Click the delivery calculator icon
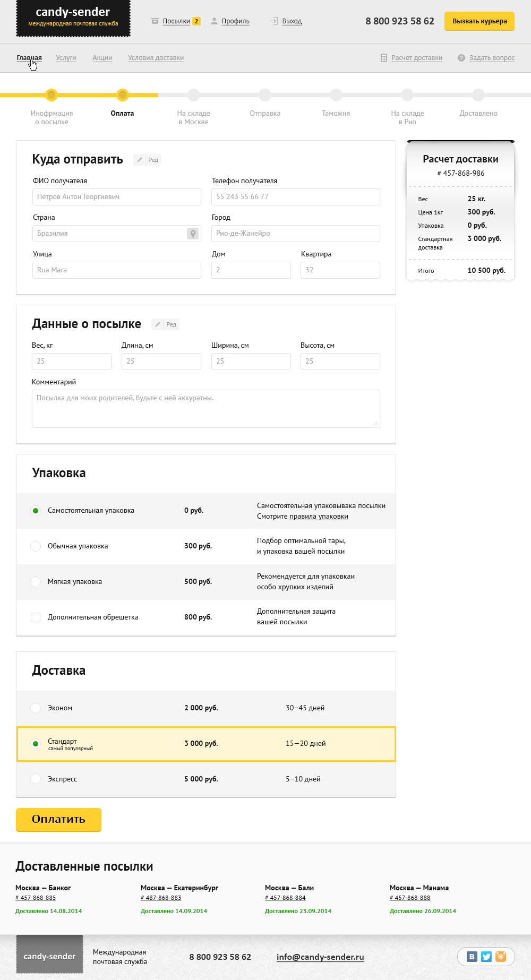Screen dimensions: 531x980 (384, 58)
